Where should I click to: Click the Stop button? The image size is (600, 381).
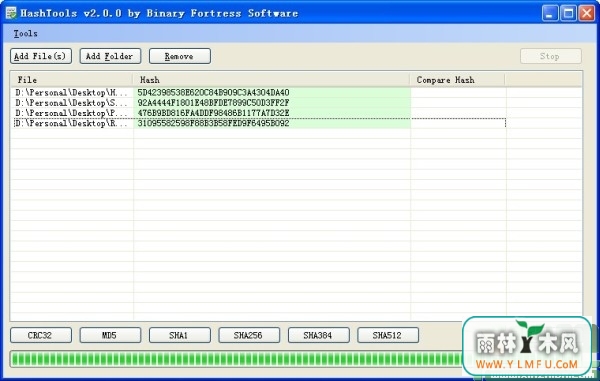[x=551, y=56]
